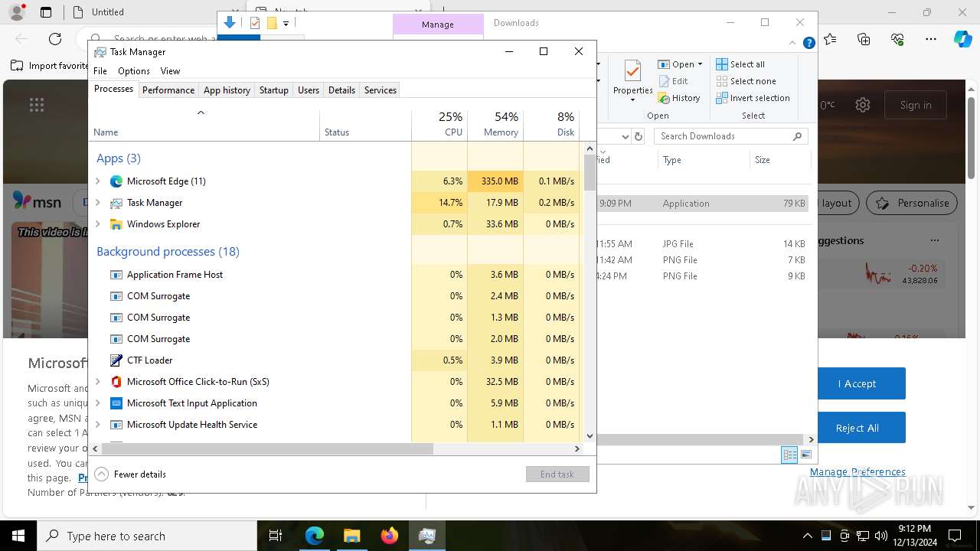The width and height of the screenshot is (980, 551).
Task: Collapse view with Fewer details
Action: [x=130, y=474]
